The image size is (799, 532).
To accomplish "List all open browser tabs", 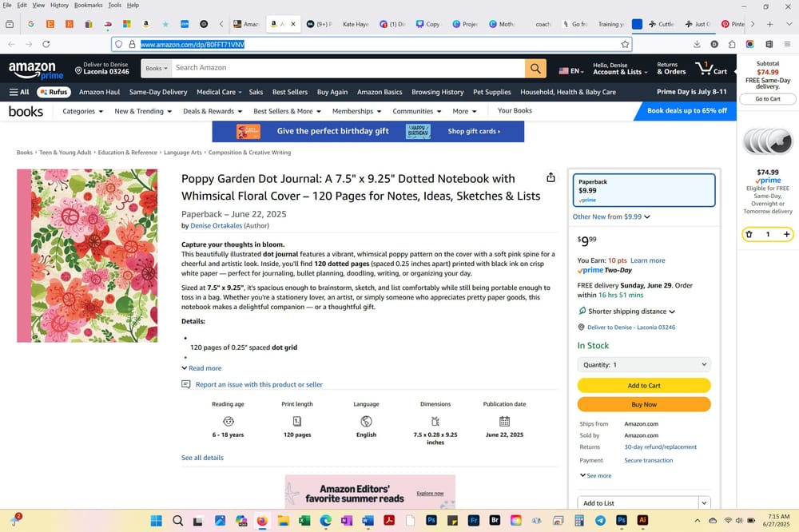I will click(x=789, y=24).
